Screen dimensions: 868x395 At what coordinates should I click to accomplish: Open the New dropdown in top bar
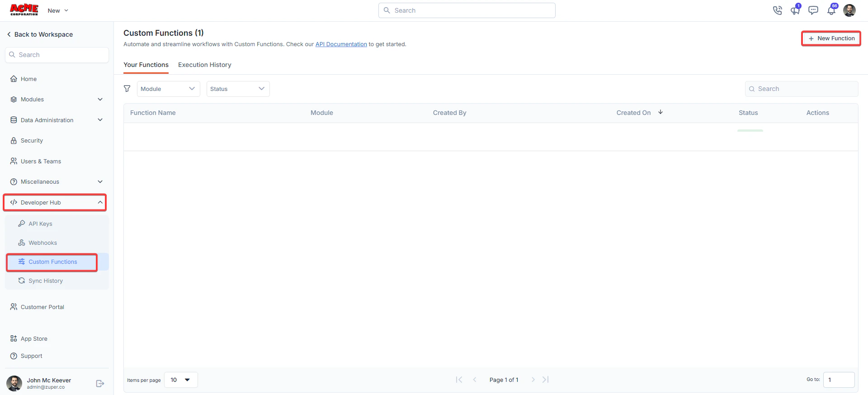pos(58,10)
